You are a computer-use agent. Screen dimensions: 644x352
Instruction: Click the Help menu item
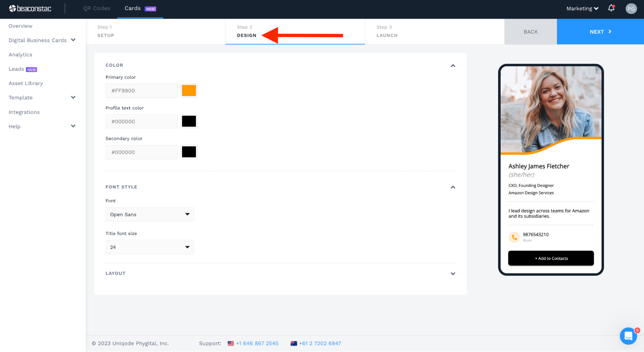click(14, 126)
